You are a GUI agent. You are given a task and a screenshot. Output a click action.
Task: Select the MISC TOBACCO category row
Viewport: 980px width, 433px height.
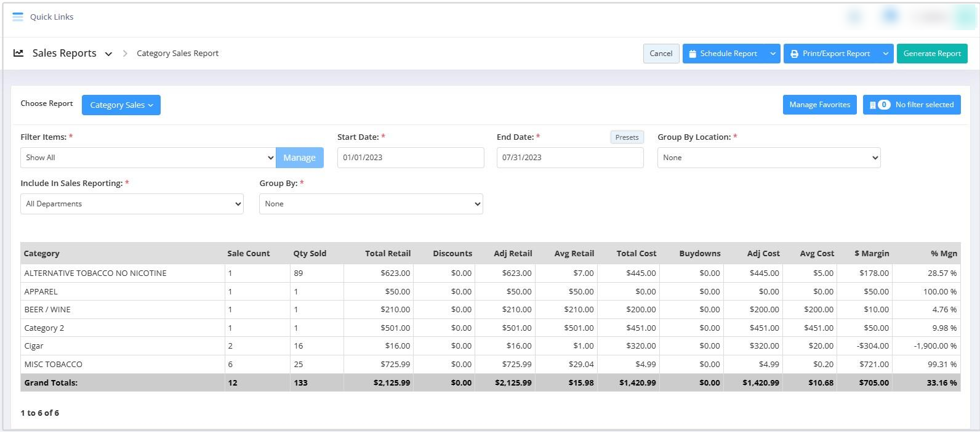coord(490,364)
